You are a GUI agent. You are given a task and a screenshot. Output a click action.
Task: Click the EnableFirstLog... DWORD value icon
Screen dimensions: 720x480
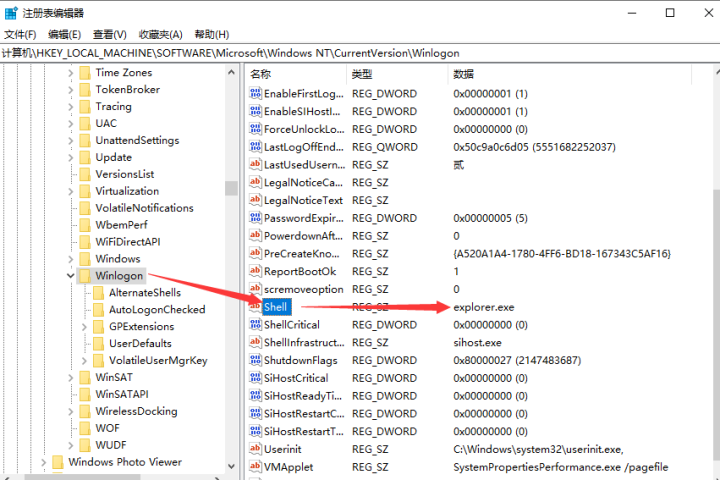pos(255,93)
